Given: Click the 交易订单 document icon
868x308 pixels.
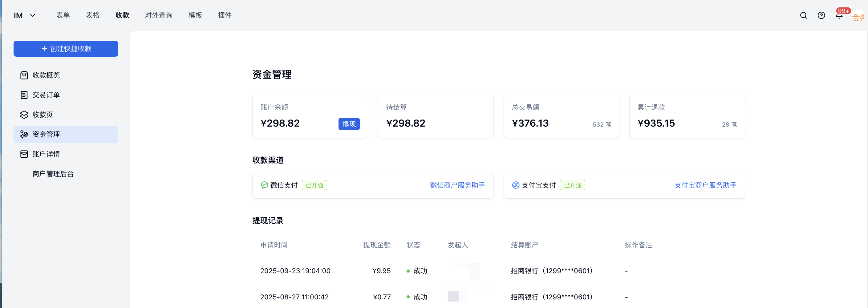Looking at the screenshot, I should [24, 95].
